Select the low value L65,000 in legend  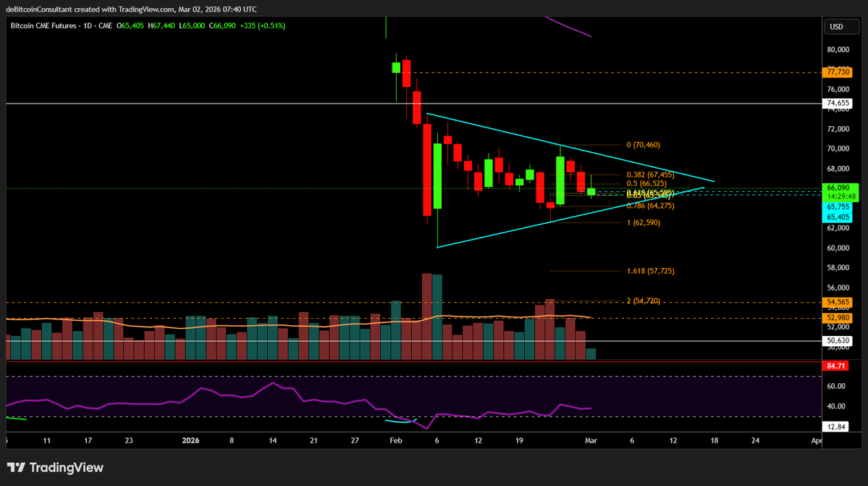[192, 25]
